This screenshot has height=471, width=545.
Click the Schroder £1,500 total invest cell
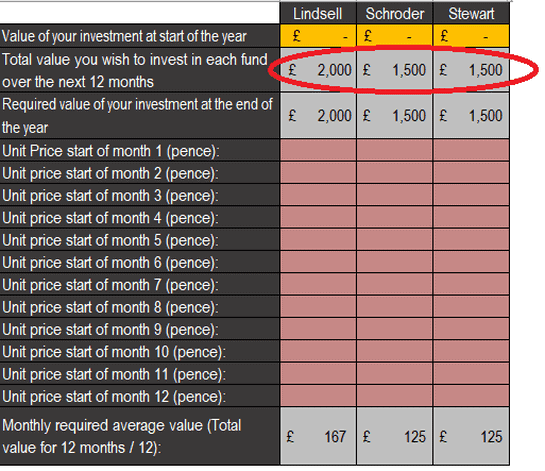(394, 70)
